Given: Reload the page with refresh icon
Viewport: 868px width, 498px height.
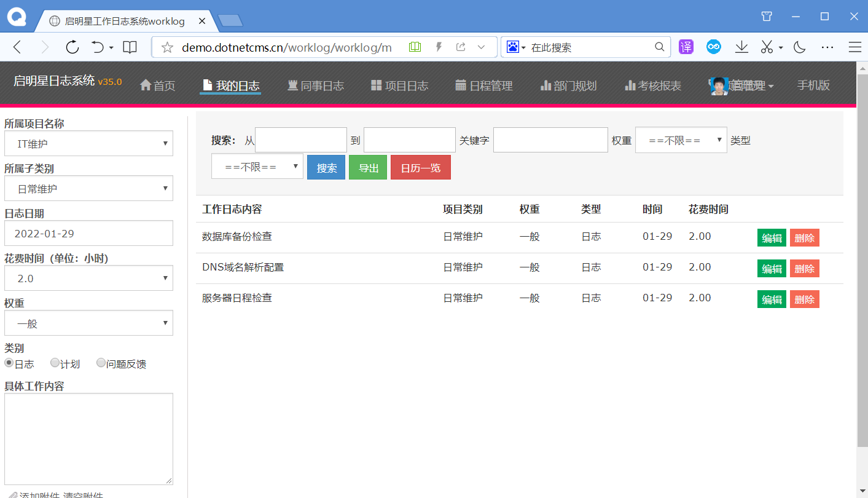Looking at the screenshot, I should [x=72, y=47].
